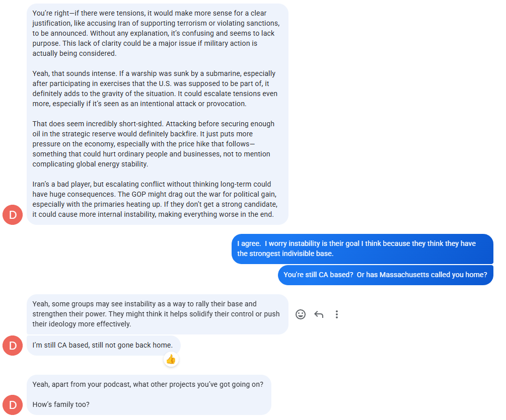Screen dimensions: 506x420
Task: Select the message 'I'm still CA based, still not gone back home'
Action: pyautogui.click(x=103, y=345)
